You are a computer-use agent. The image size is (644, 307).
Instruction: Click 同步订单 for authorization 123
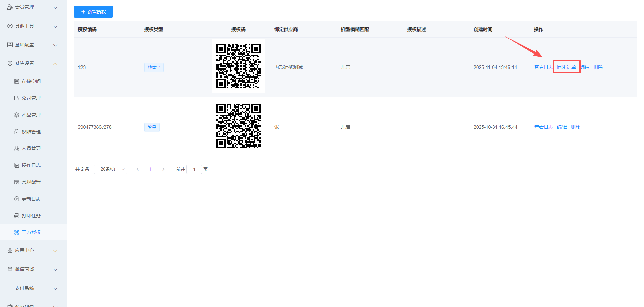pyautogui.click(x=567, y=67)
